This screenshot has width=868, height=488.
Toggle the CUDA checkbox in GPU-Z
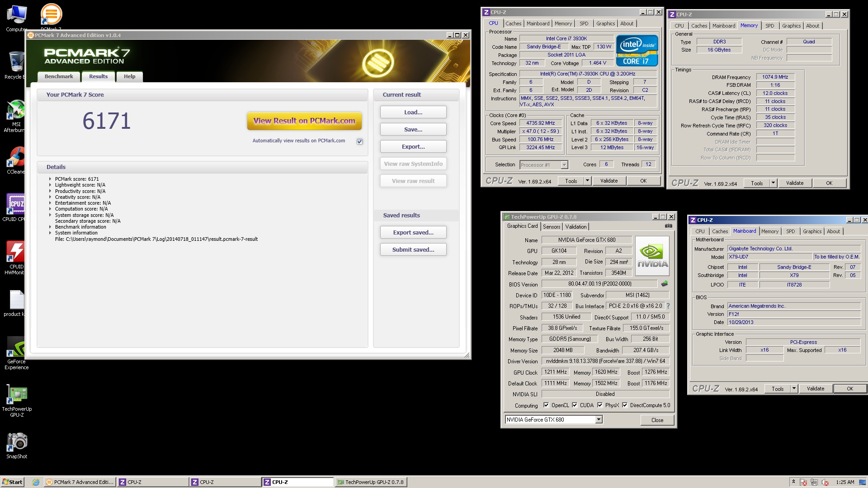[x=575, y=405]
